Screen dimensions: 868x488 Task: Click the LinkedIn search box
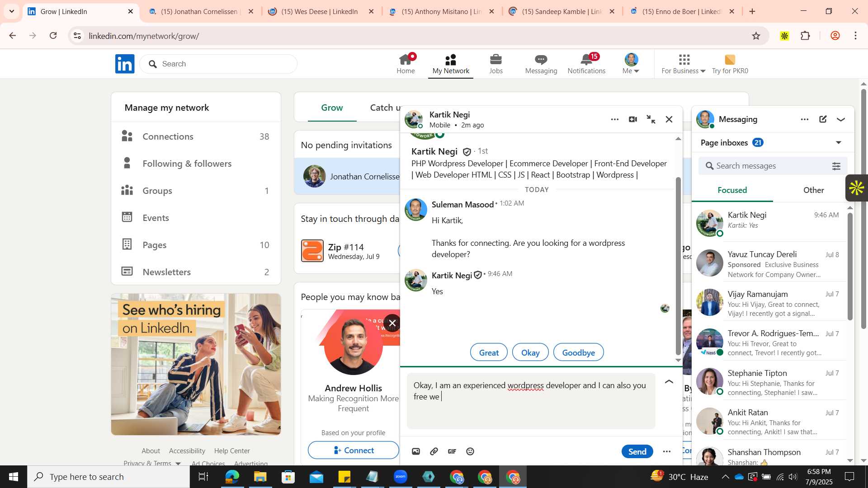pos(218,64)
